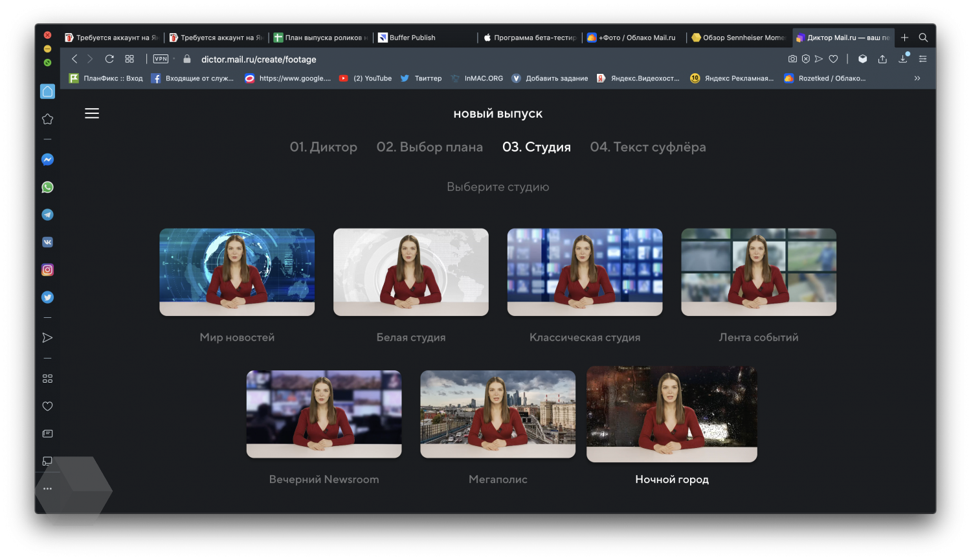
Task: Click the snapshot camera icon
Action: tap(792, 59)
